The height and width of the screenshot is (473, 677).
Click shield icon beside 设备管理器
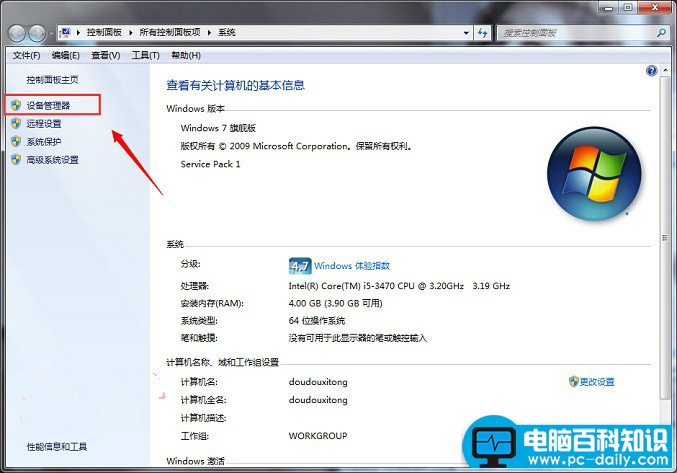[x=16, y=105]
